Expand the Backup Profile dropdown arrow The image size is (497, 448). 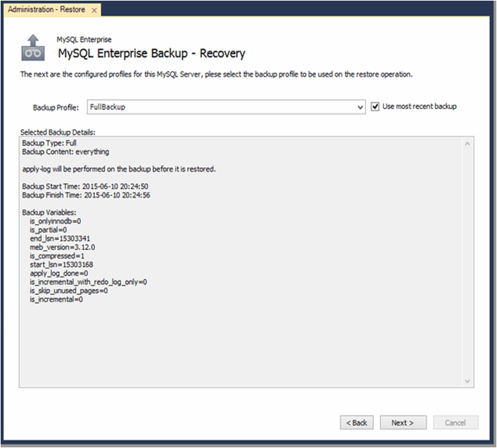point(361,107)
